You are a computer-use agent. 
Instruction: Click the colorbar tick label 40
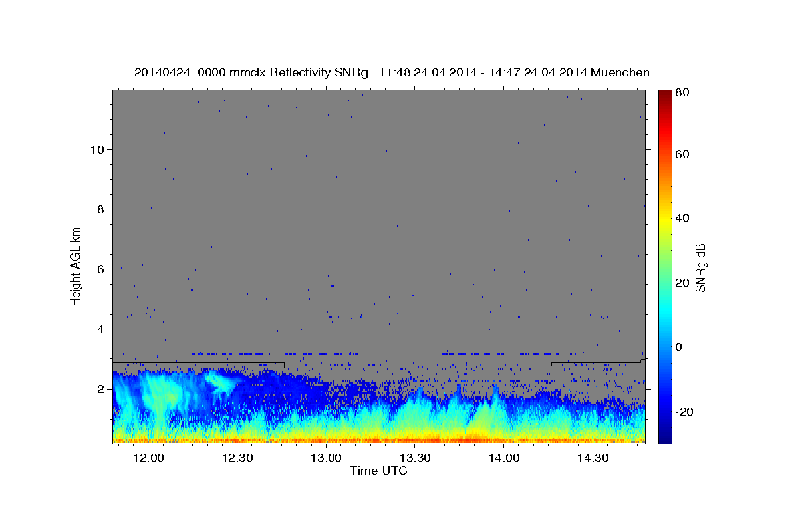click(x=683, y=218)
